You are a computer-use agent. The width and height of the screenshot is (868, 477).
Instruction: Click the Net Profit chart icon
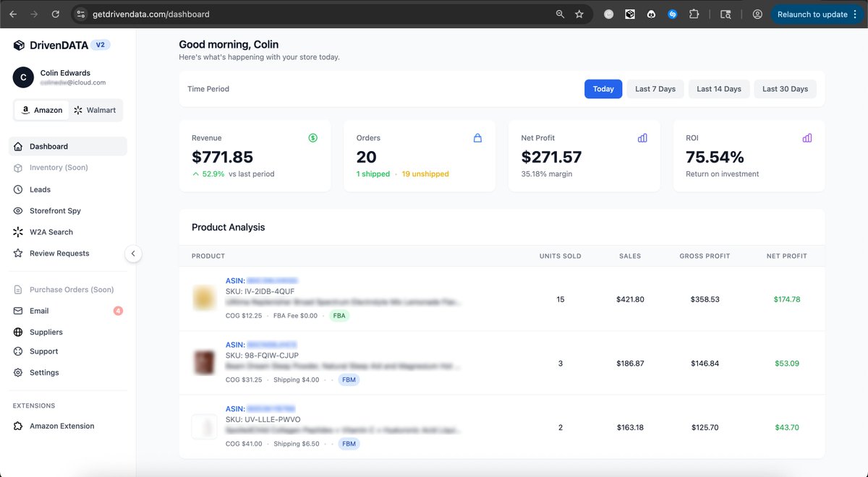point(642,137)
